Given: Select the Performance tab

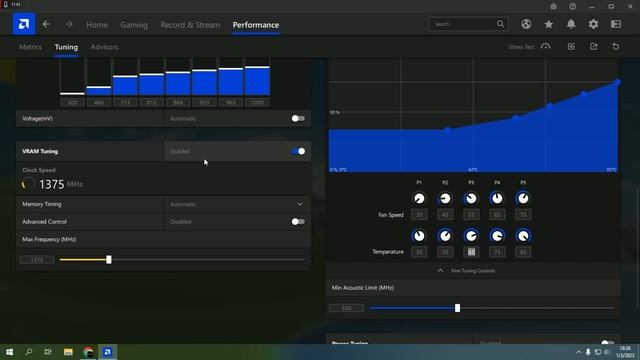Looking at the screenshot, I should pyautogui.click(x=256, y=25).
